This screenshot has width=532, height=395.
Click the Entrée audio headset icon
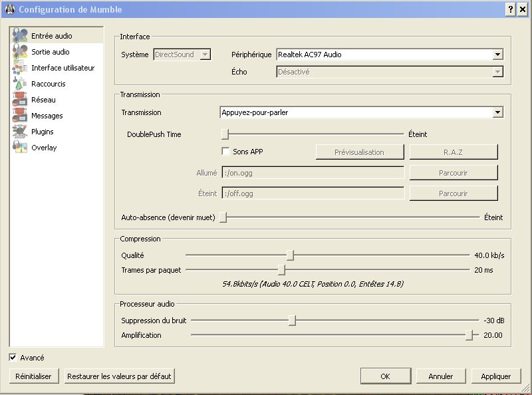tap(20, 35)
